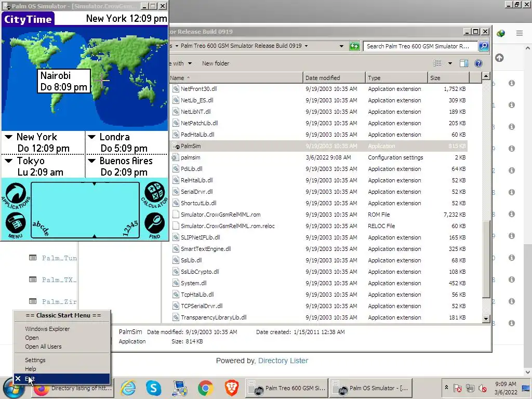This screenshot has height=399, width=532.
Task: Switch to Palm OS Simulator taskbar button
Action: tap(371, 388)
